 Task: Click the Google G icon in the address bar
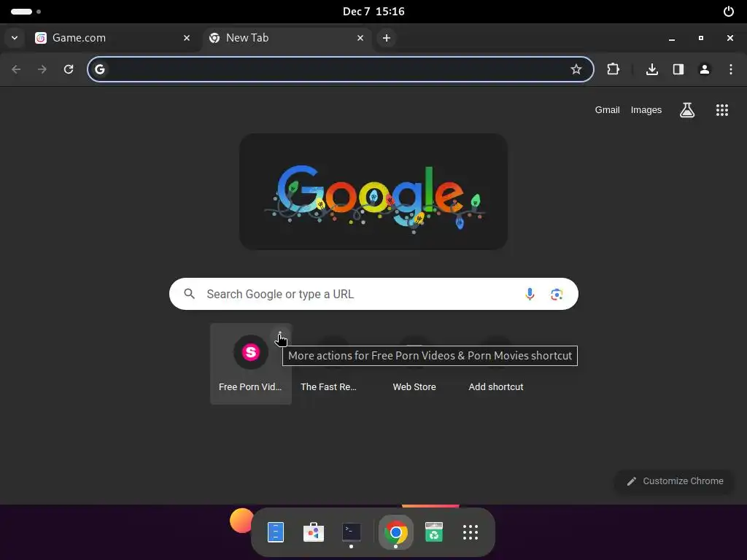coord(99,69)
